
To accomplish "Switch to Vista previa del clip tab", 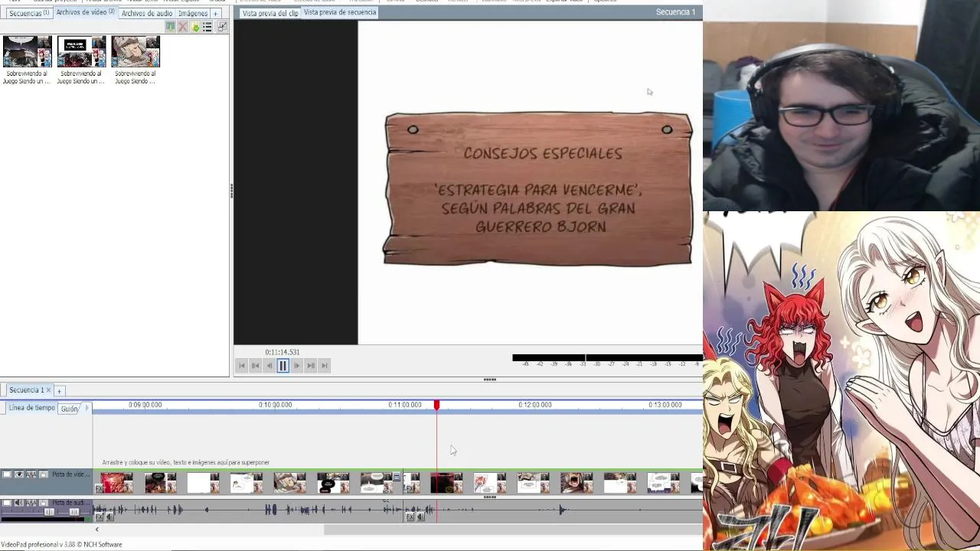I will pyautogui.click(x=269, y=13).
